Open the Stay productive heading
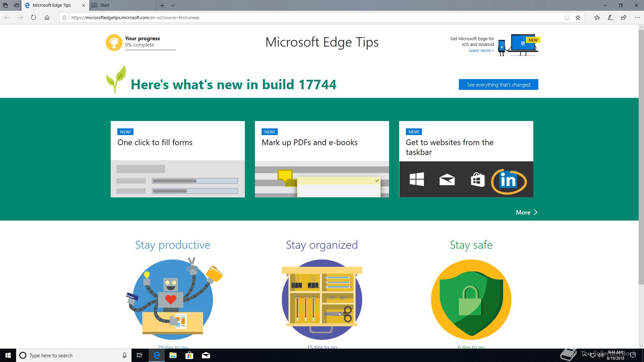Image resolution: width=644 pixels, height=362 pixels. (x=173, y=245)
